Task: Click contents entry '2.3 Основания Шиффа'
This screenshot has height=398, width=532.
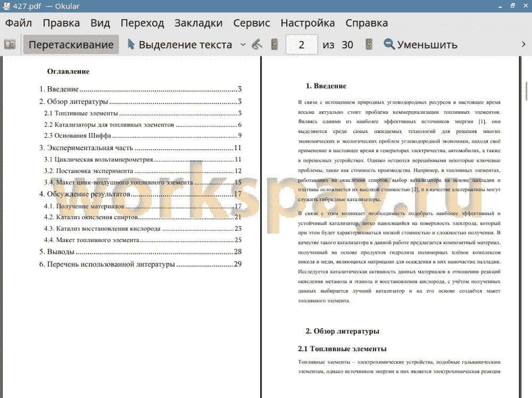Action: coord(143,135)
